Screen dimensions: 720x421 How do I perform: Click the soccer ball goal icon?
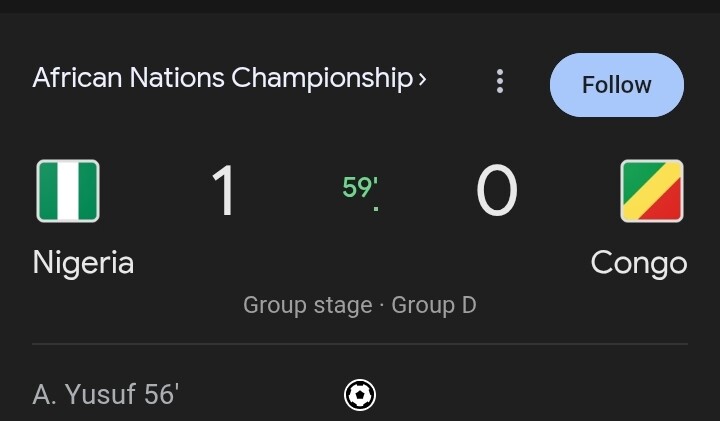[360, 395]
